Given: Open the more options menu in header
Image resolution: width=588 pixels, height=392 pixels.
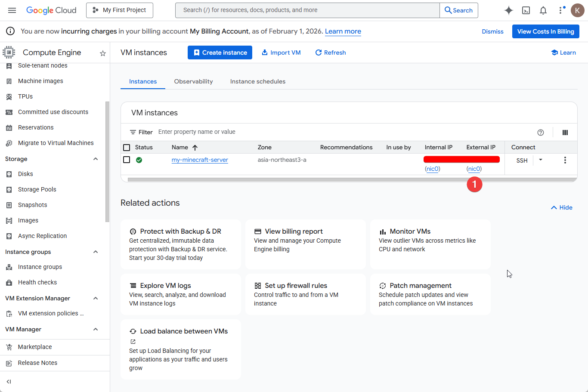Looking at the screenshot, I should tap(560, 10).
